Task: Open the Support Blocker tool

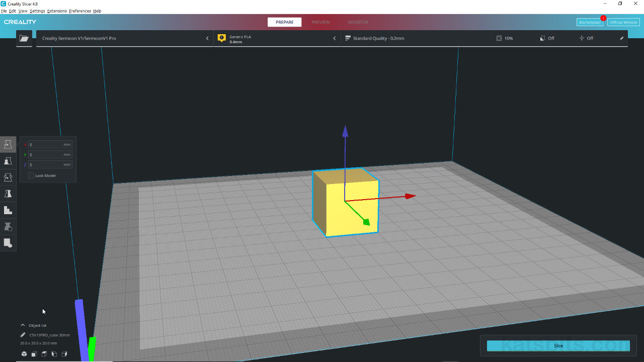Action: pyautogui.click(x=8, y=243)
